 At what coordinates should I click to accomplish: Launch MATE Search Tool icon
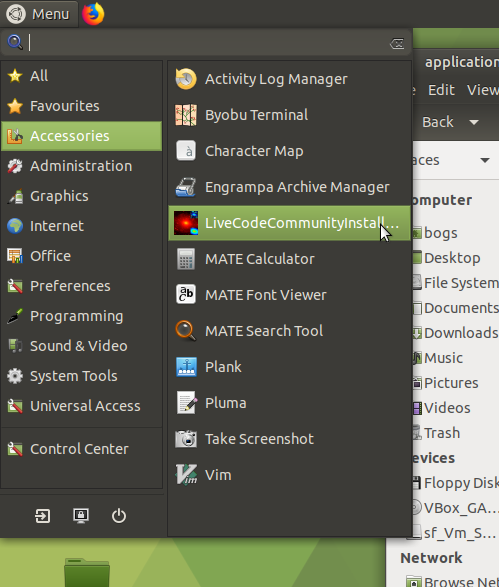click(186, 331)
